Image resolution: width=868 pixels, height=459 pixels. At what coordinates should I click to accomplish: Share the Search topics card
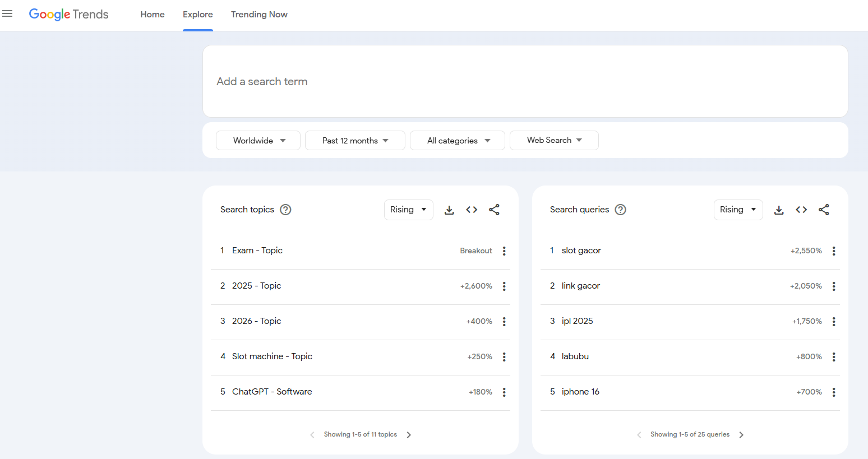click(x=494, y=210)
